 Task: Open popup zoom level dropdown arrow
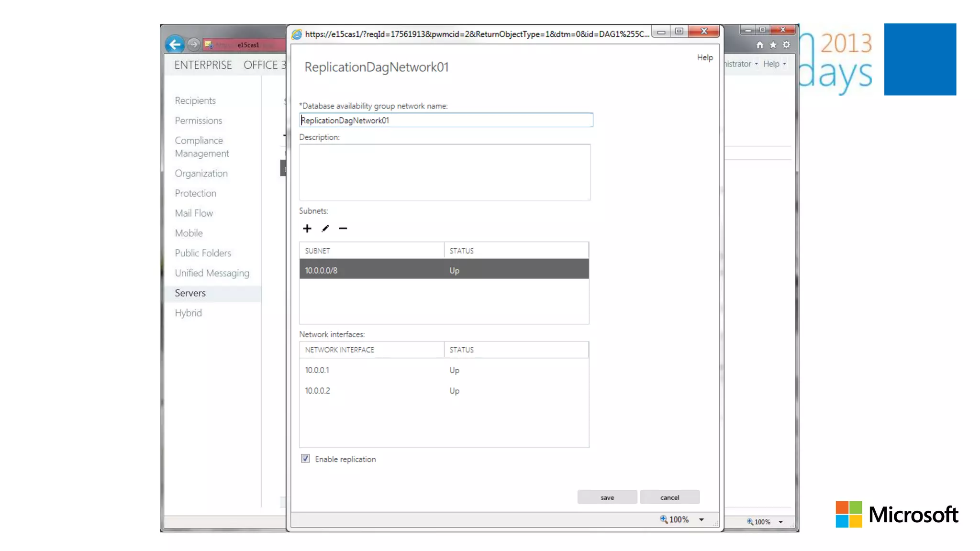[x=702, y=520]
